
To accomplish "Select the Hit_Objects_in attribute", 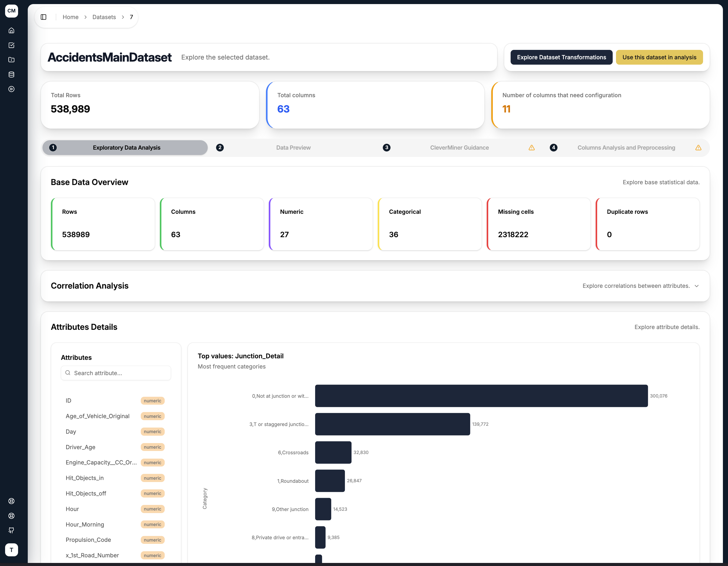I will tap(115, 478).
